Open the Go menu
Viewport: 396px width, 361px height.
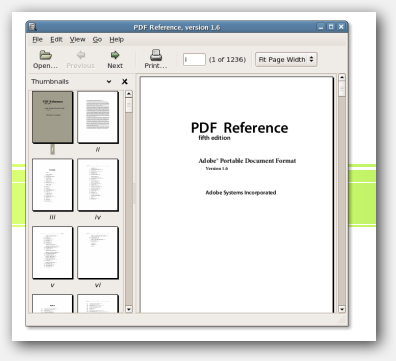[x=97, y=40]
